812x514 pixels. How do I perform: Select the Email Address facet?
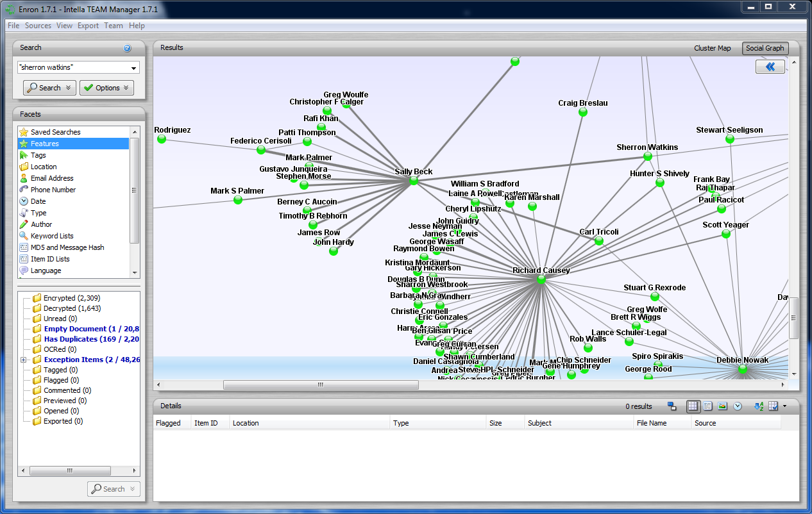(x=52, y=178)
